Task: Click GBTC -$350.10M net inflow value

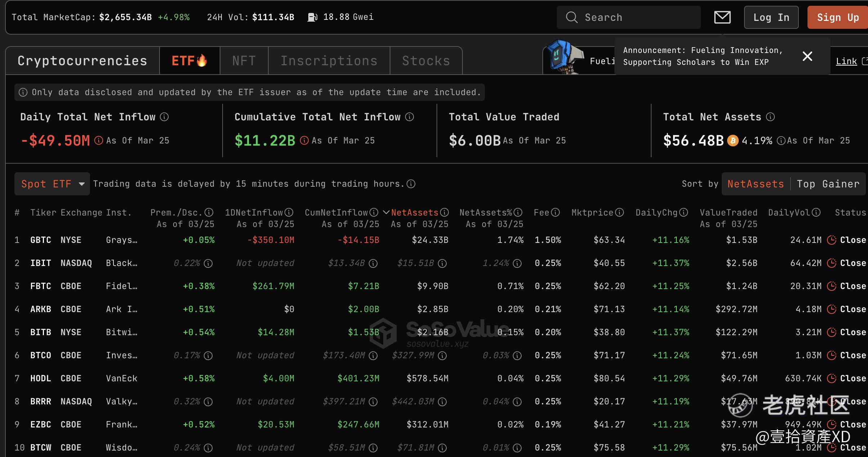Action: (271, 240)
